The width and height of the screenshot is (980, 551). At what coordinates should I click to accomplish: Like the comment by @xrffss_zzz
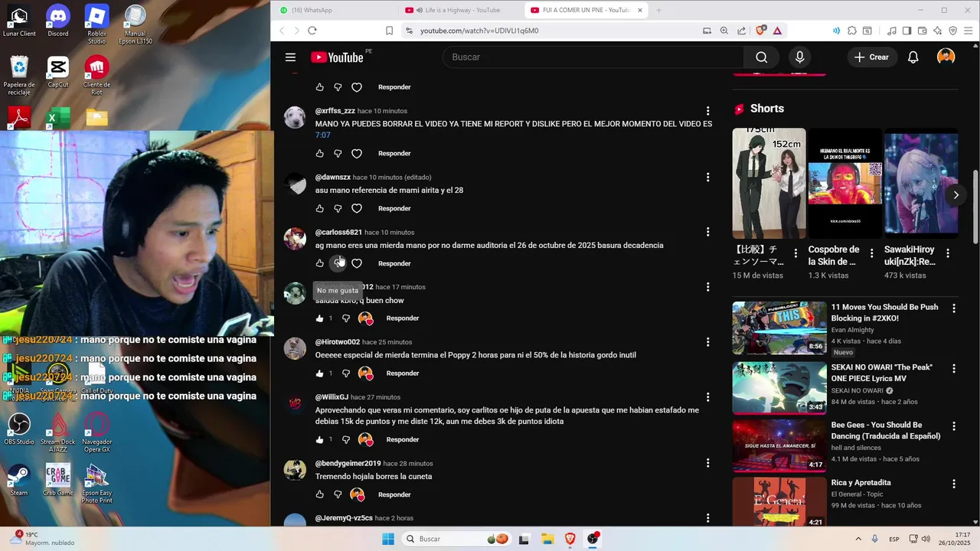pos(319,153)
